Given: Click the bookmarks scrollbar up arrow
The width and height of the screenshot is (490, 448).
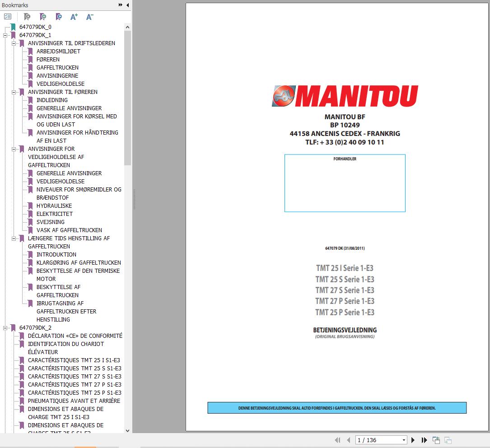Looking at the screenshot, I should pyautogui.click(x=127, y=27).
